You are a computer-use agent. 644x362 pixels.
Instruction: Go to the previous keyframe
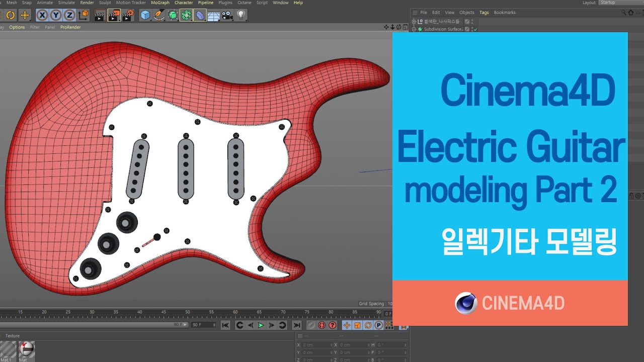tap(239, 325)
